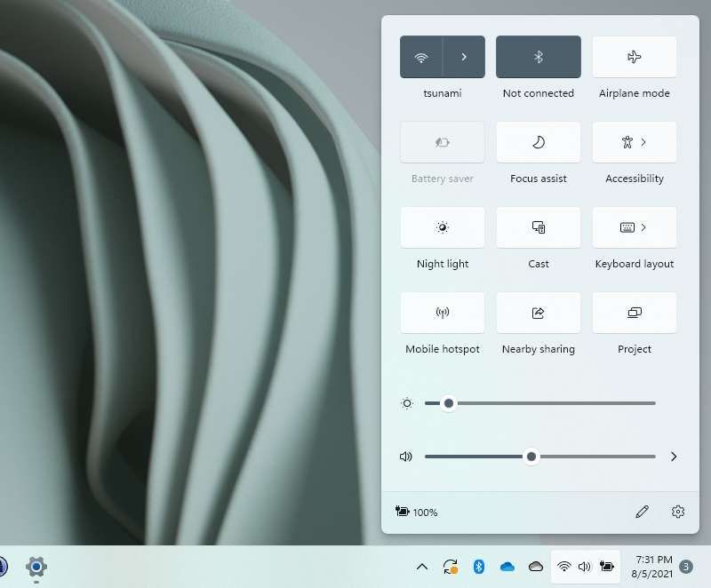Image resolution: width=711 pixels, height=588 pixels.
Task: Click the battery percentage indicator
Action: tap(416, 512)
